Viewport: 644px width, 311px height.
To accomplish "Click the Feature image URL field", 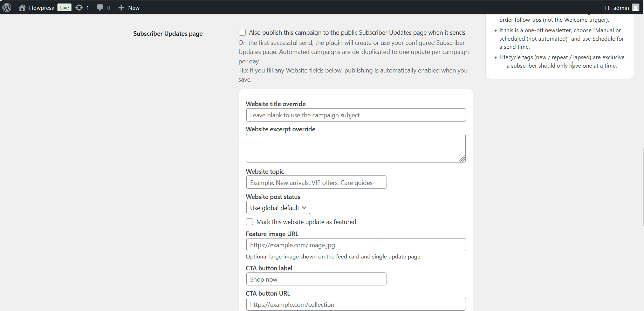I will click(x=356, y=245).
